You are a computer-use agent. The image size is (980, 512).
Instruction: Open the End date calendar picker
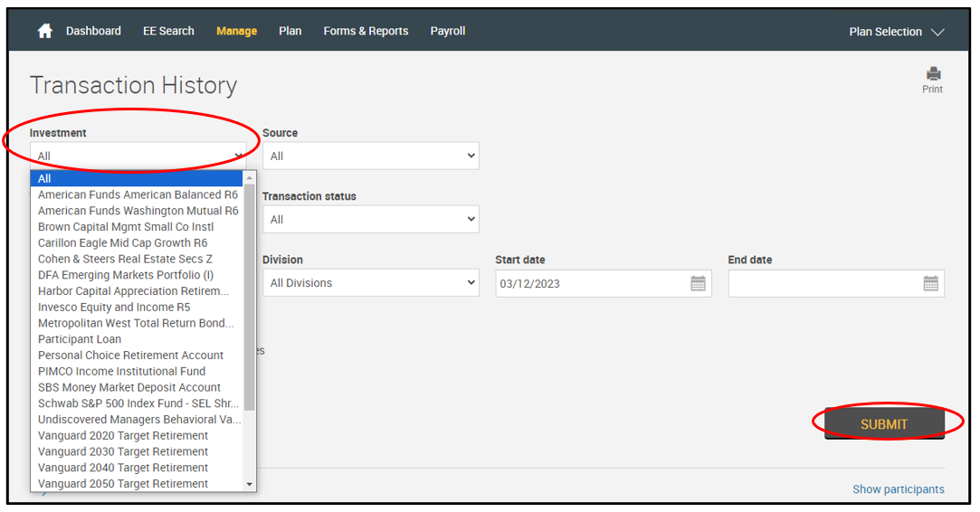(930, 283)
